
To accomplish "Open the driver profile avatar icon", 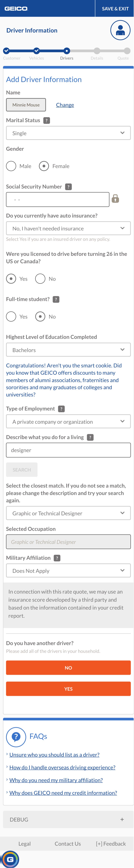I will [x=120, y=30].
